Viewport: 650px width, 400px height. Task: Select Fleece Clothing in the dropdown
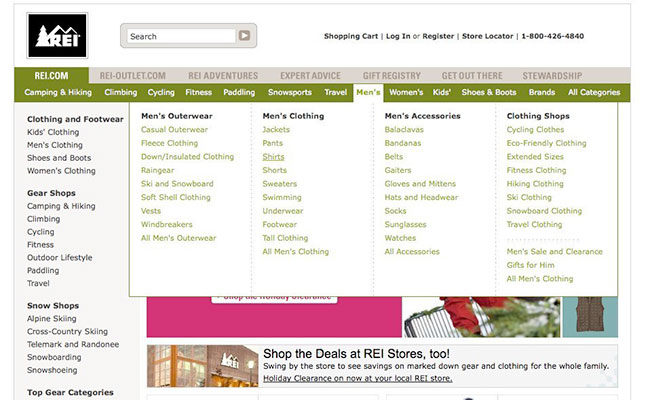click(170, 143)
